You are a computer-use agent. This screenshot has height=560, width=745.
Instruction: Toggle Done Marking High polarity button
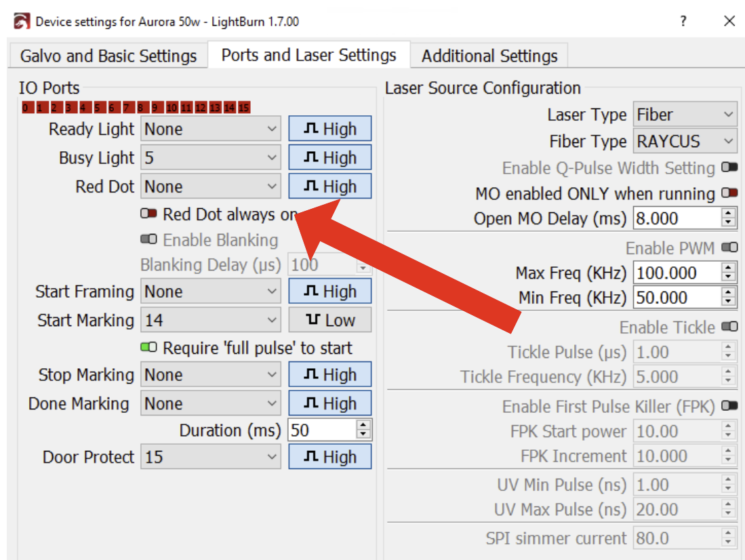pyautogui.click(x=329, y=403)
